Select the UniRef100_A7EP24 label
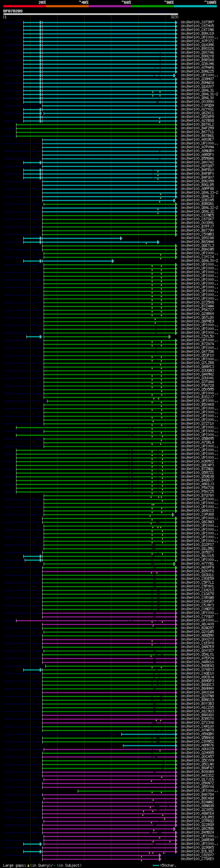220x868 pixels. [x=197, y=658]
